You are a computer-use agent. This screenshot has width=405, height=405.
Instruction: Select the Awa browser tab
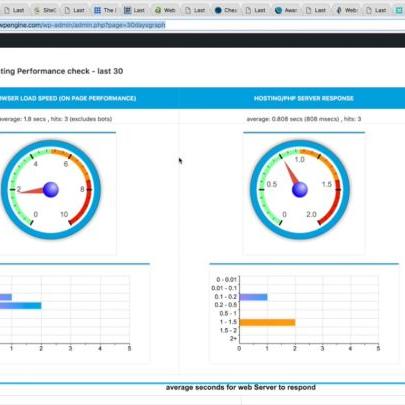pos(286,10)
